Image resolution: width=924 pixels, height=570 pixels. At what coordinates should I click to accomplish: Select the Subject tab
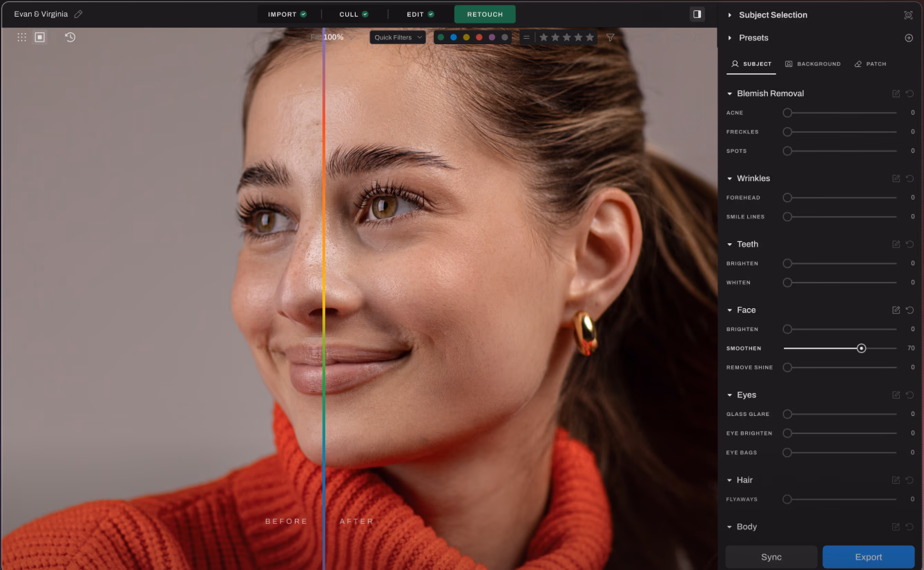(751, 64)
